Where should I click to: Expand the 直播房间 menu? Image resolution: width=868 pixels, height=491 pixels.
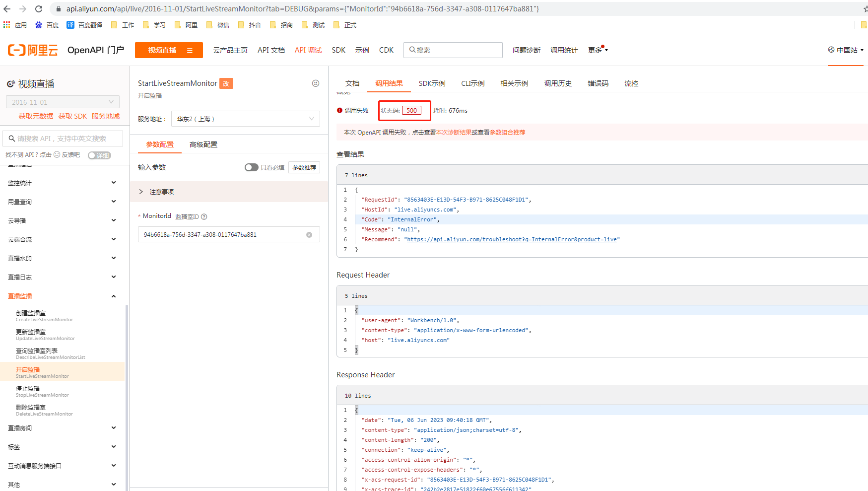[62, 428]
